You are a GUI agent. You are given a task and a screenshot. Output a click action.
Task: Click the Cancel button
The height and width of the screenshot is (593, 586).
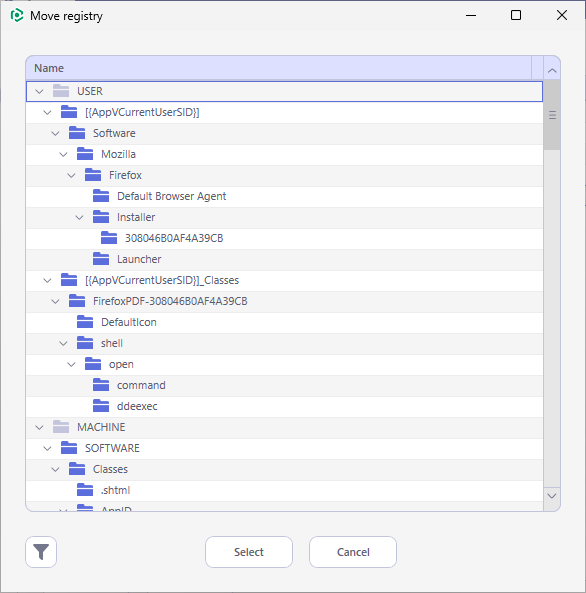353,552
